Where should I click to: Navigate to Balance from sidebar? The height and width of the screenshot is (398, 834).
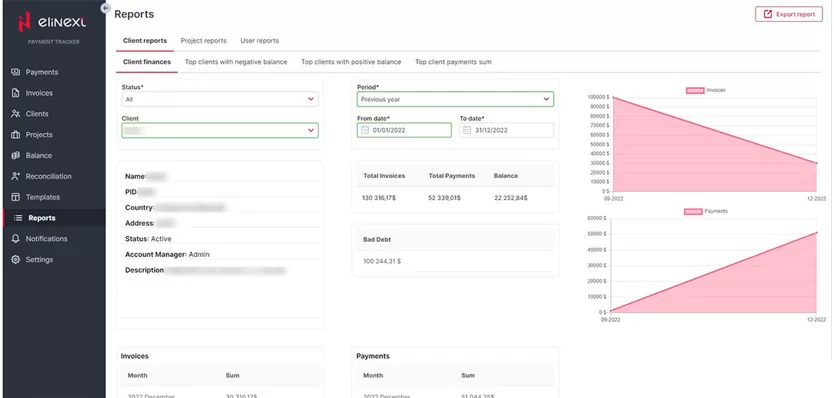39,155
